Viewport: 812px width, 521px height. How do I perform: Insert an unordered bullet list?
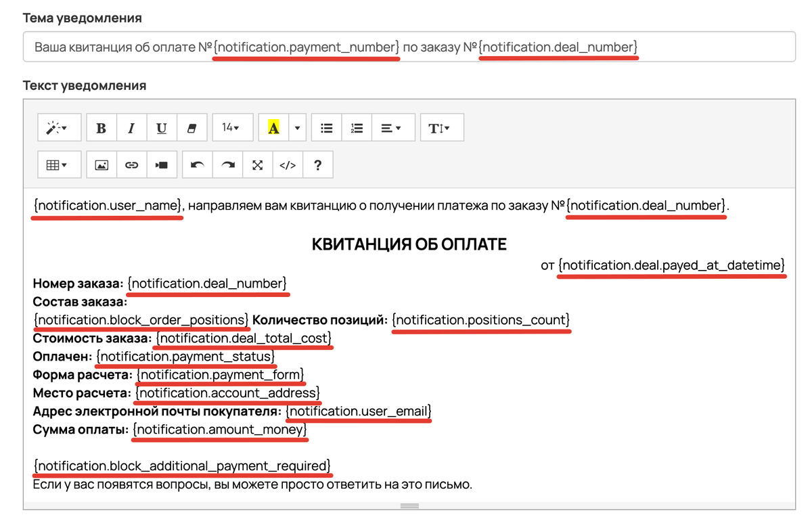[x=327, y=127]
